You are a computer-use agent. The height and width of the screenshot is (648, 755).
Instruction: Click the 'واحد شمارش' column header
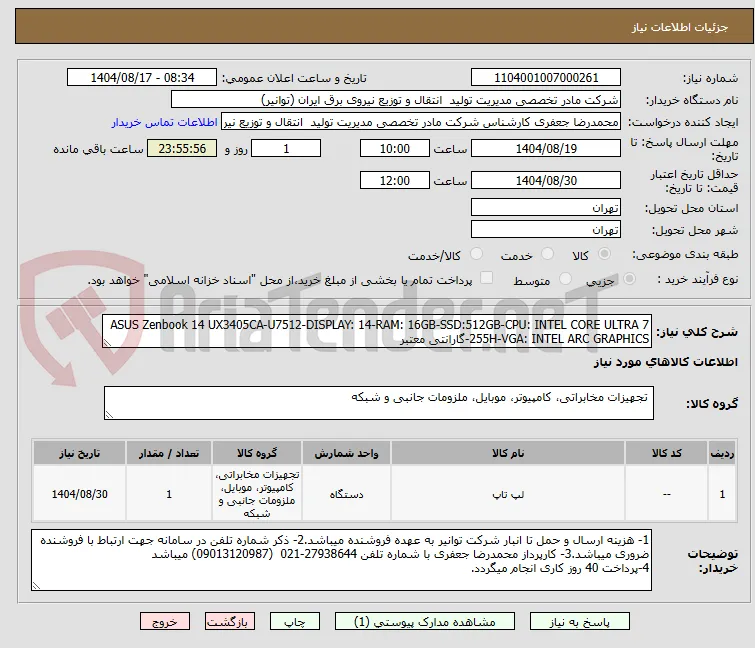(x=346, y=453)
